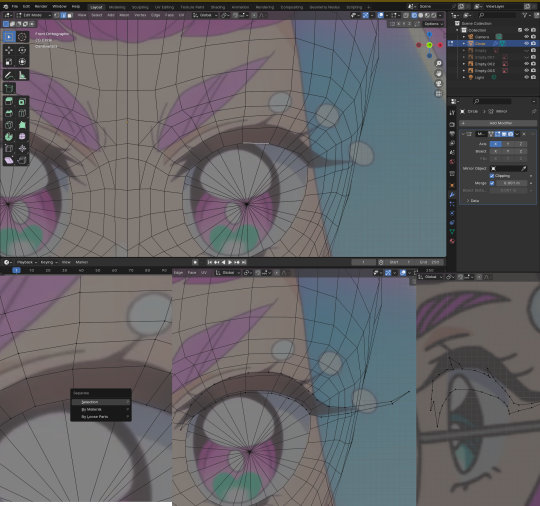Screen dimensions: 540x506
Task: Choose Selection in Separate menu
Action: (x=101, y=402)
